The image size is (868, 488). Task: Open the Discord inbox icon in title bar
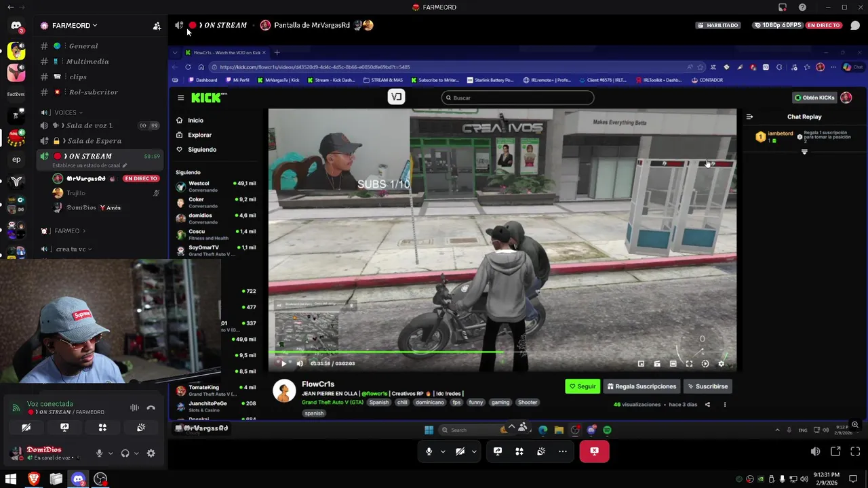pyautogui.click(x=783, y=7)
